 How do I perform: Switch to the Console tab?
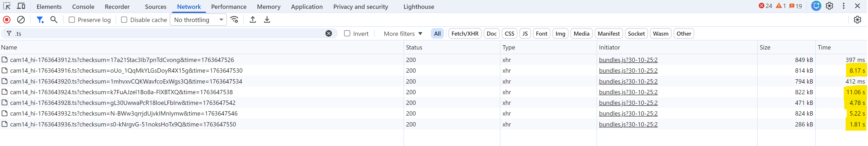[83, 7]
